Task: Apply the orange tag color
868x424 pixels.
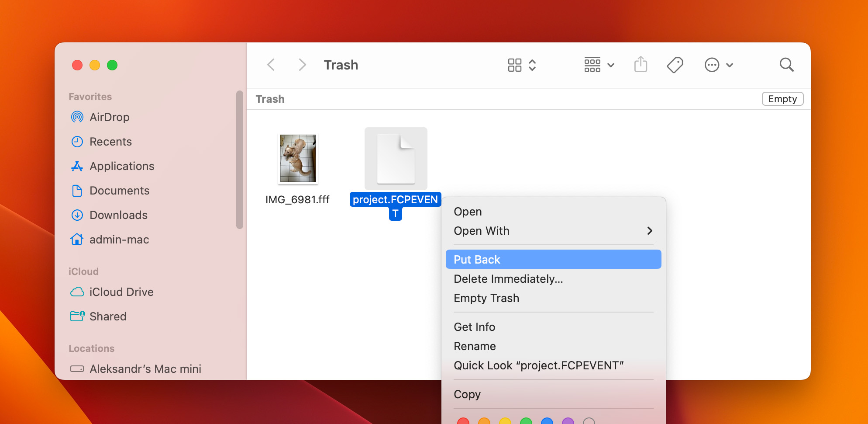Action: (x=484, y=421)
